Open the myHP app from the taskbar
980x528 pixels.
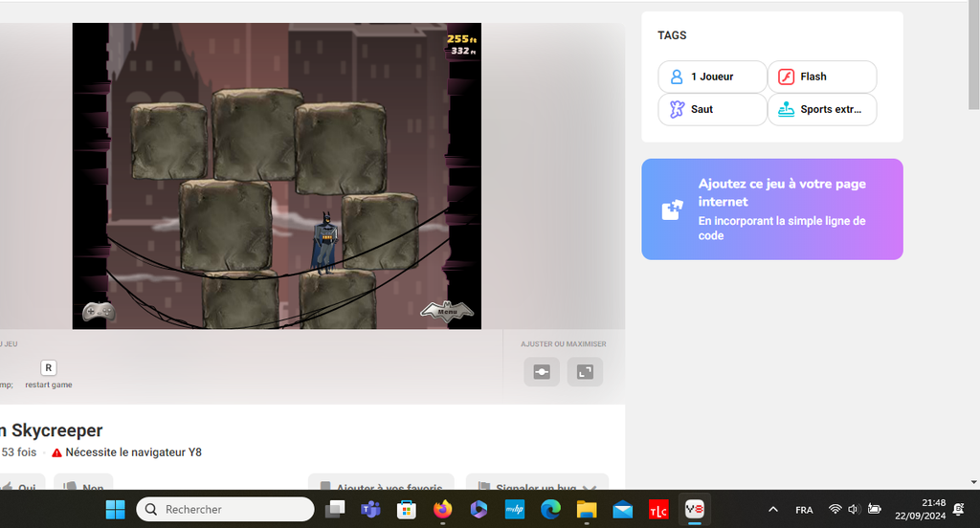[x=514, y=510]
